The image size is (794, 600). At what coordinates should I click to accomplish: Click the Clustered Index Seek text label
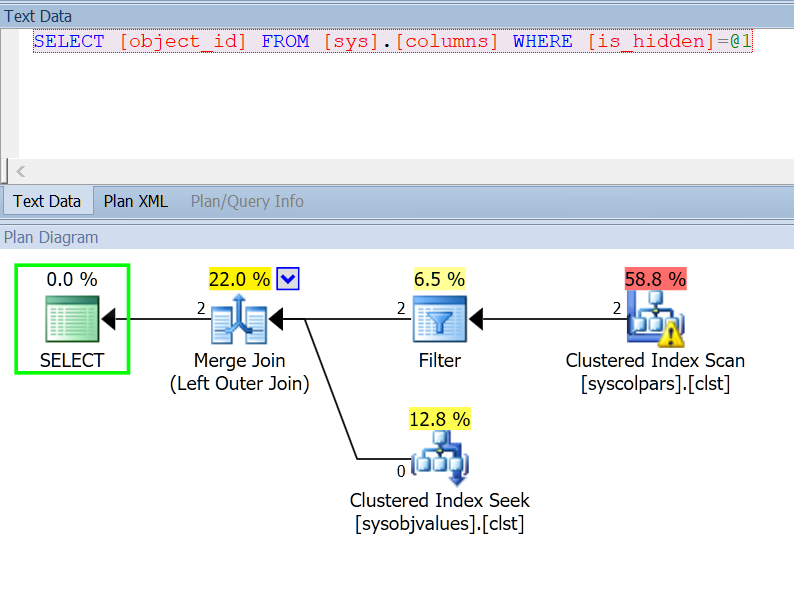coord(440,500)
